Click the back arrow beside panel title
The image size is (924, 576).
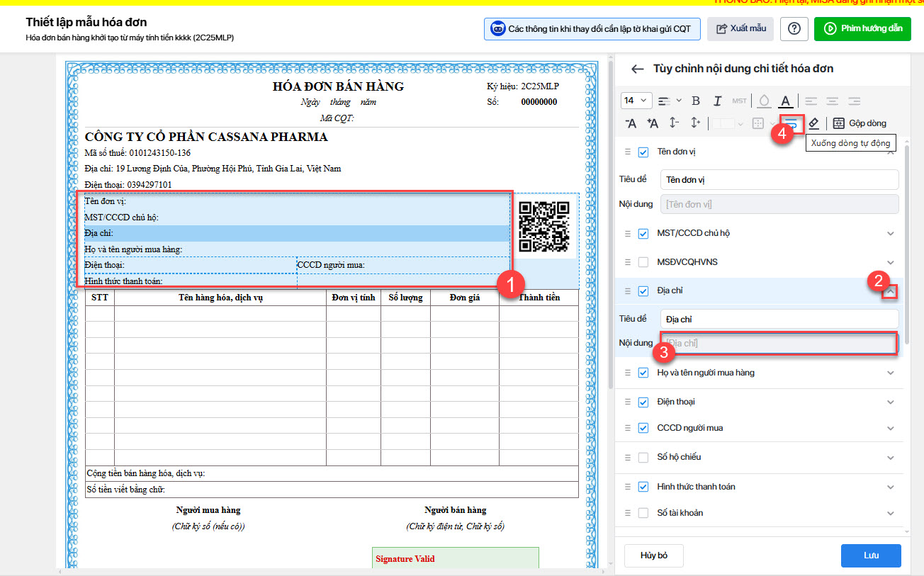(x=638, y=69)
